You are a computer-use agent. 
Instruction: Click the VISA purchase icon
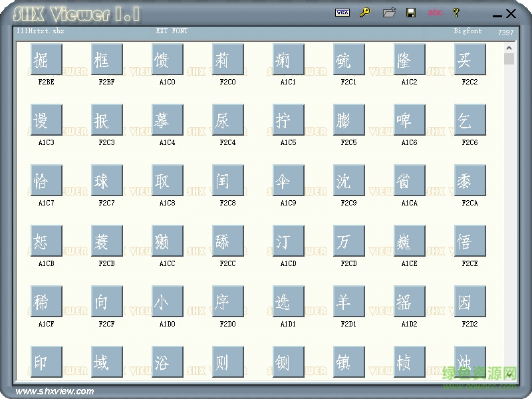[x=341, y=13]
